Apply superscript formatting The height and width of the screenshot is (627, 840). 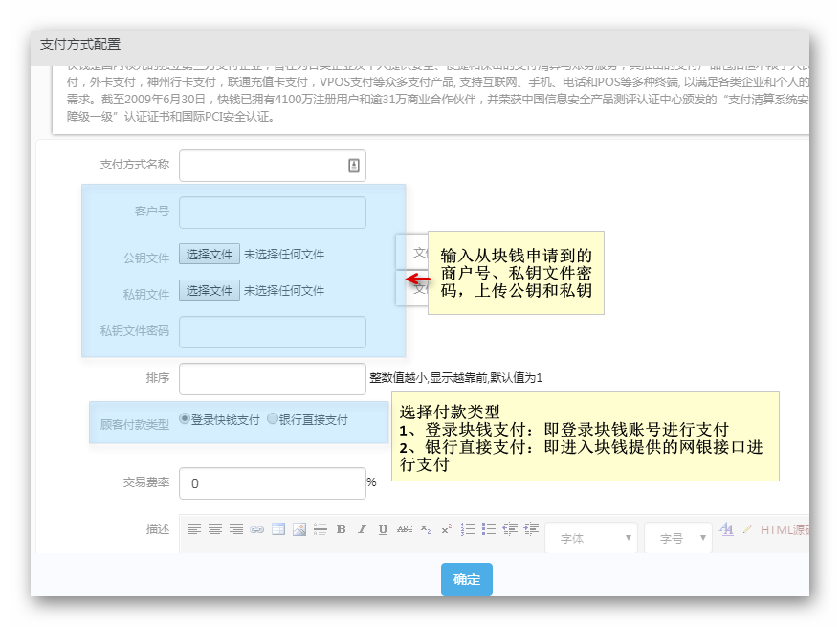(446, 529)
